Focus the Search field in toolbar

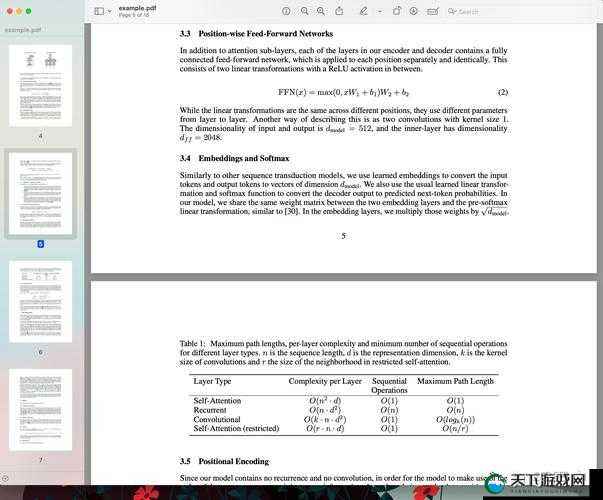tap(463, 12)
